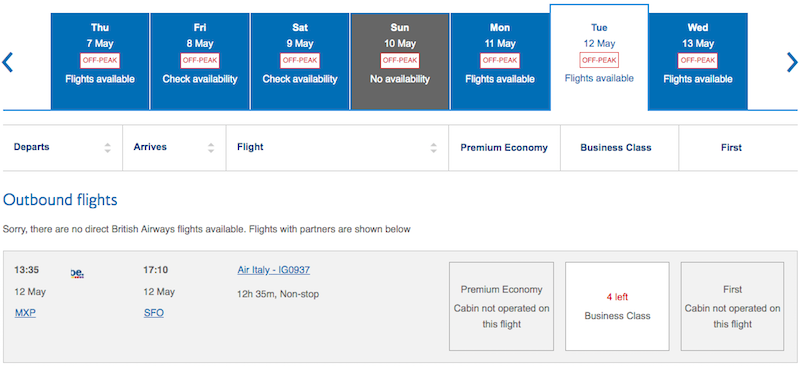Image resolution: width=800 pixels, height=366 pixels.
Task: Select the Tue 12 May date tab
Action: [x=599, y=57]
